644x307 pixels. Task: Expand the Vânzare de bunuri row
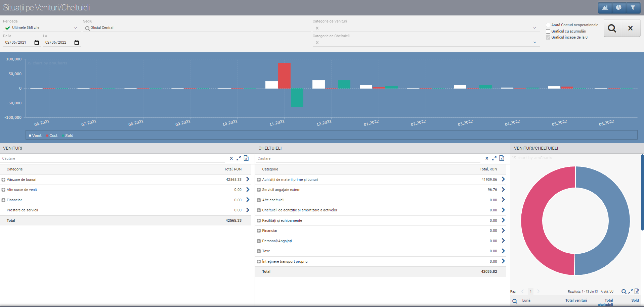[3, 180]
